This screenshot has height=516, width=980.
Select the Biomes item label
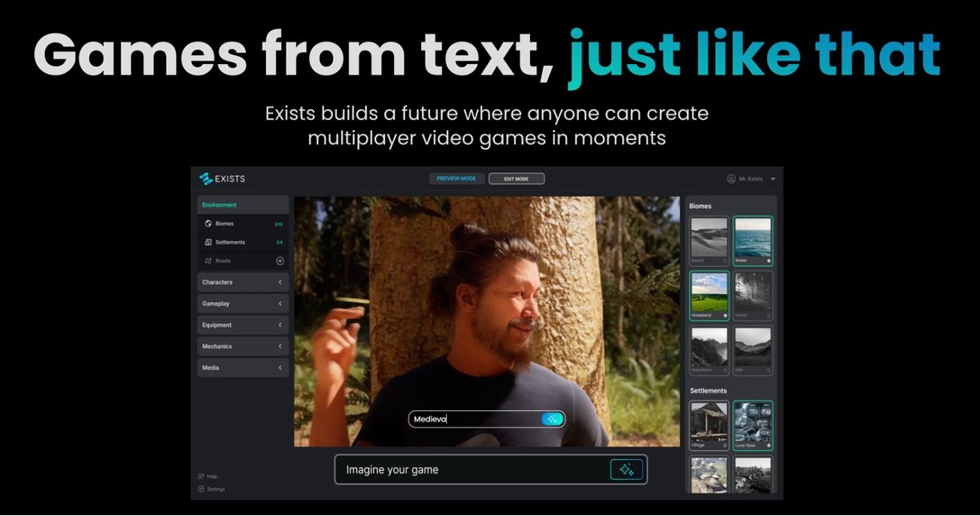(x=224, y=224)
